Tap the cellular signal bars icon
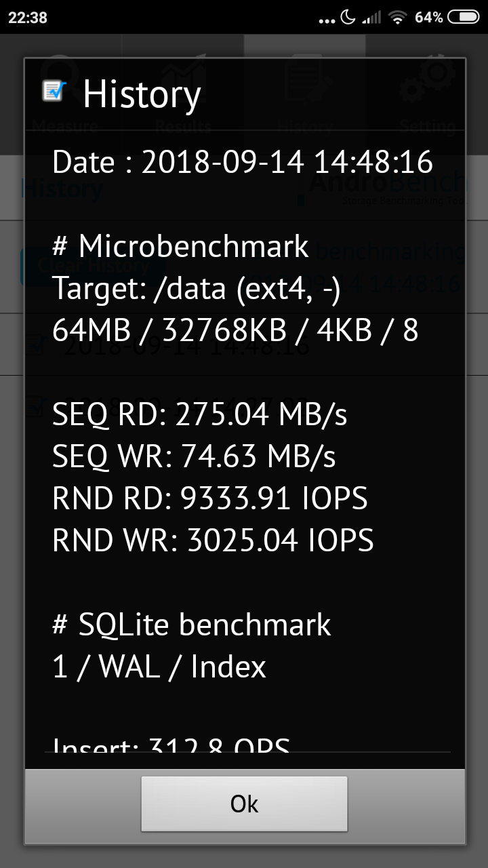488x868 pixels. [371, 18]
